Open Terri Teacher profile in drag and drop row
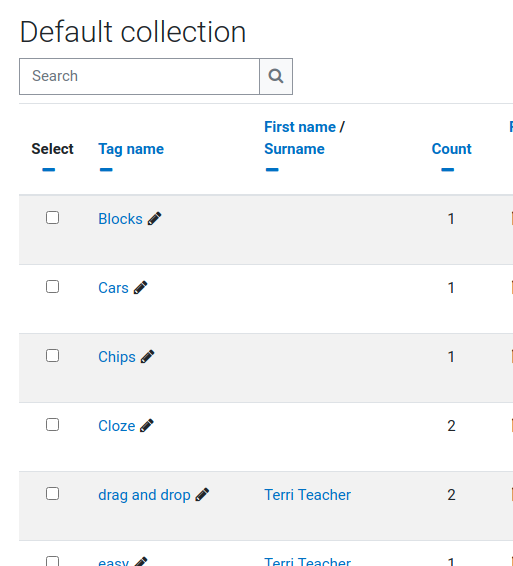This screenshot has height=566, width=513. click(x=308, y=495)
